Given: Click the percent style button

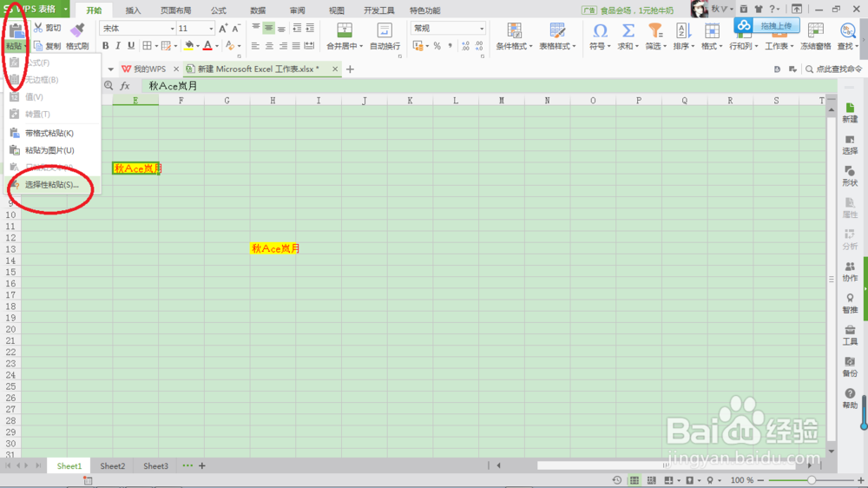Looking at the screenshot, I should [x=437, y=46].
